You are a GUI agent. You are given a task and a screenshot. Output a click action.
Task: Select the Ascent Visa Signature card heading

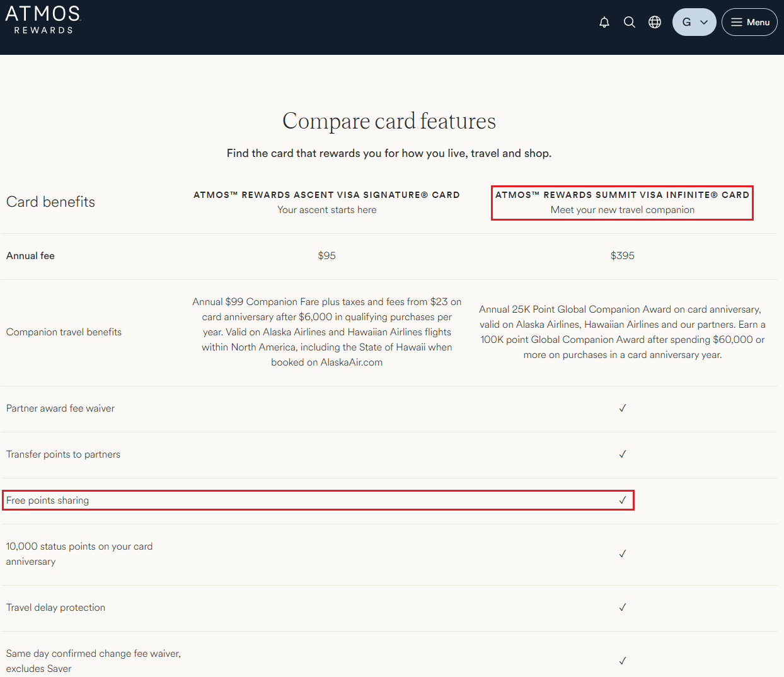pos(326,195)
